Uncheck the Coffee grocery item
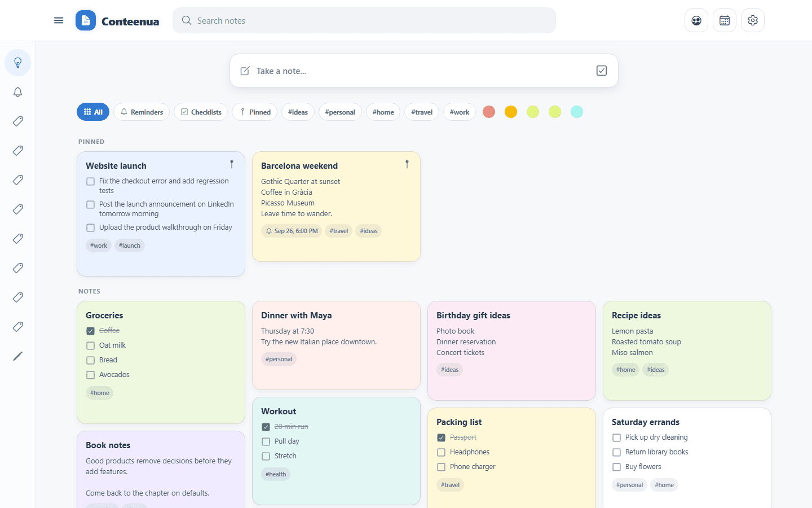 point(90,331)
